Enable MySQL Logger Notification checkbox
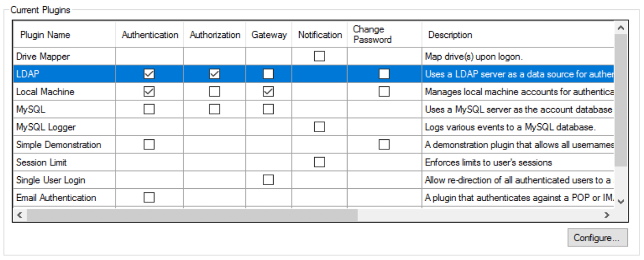The height and width of the screenshot is (260, 644). tap(319, 127)
